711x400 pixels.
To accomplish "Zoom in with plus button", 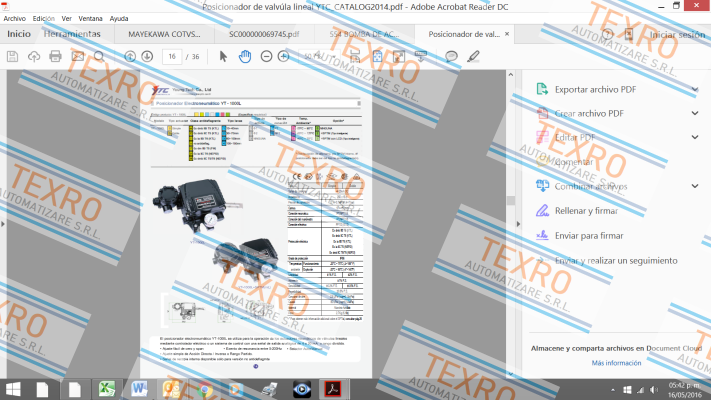I will coord(283,56).
